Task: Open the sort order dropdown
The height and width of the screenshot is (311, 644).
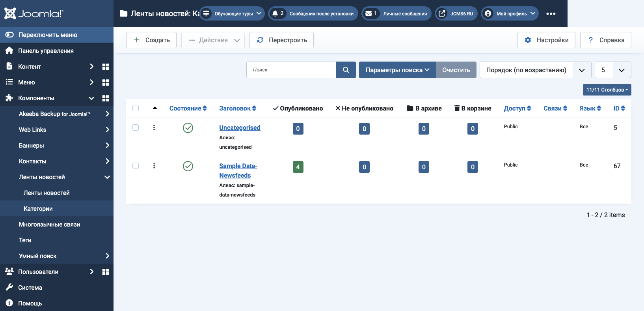Action: (535, 70)
